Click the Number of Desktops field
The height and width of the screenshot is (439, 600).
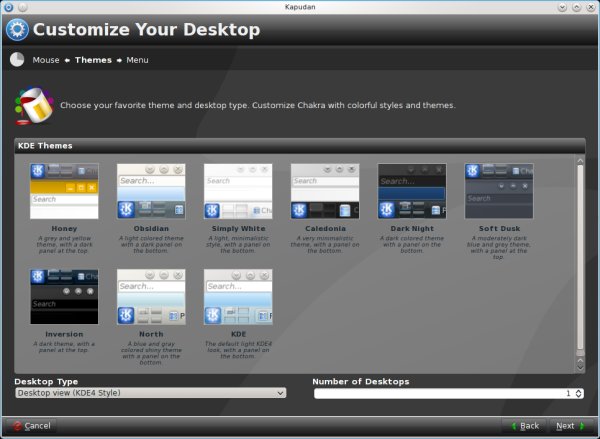[x=440, y=393]
